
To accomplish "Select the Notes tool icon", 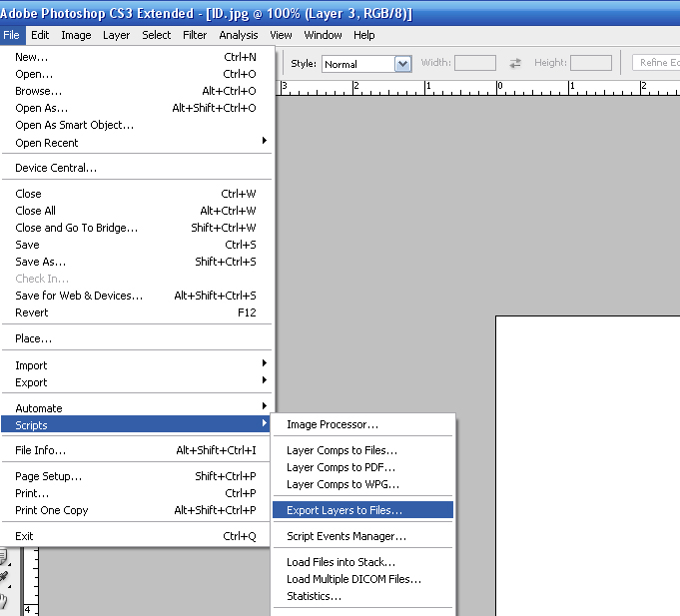I will tap(3, 556).
